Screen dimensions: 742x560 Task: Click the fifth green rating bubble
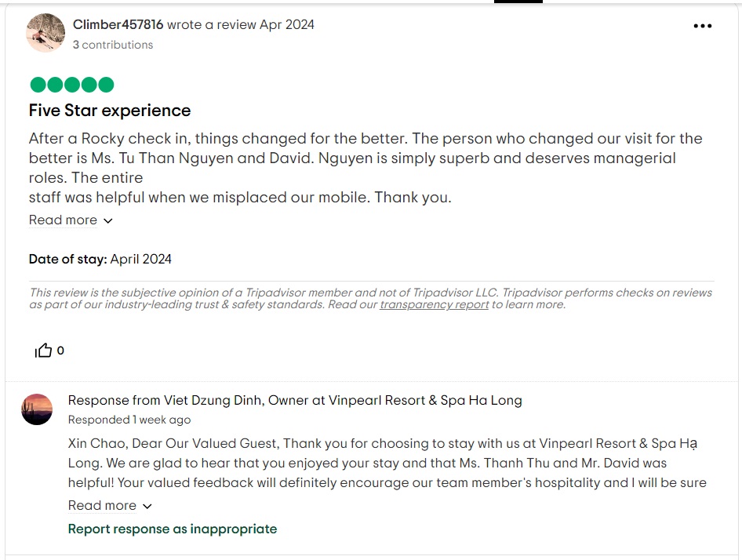tap(106, 85)
